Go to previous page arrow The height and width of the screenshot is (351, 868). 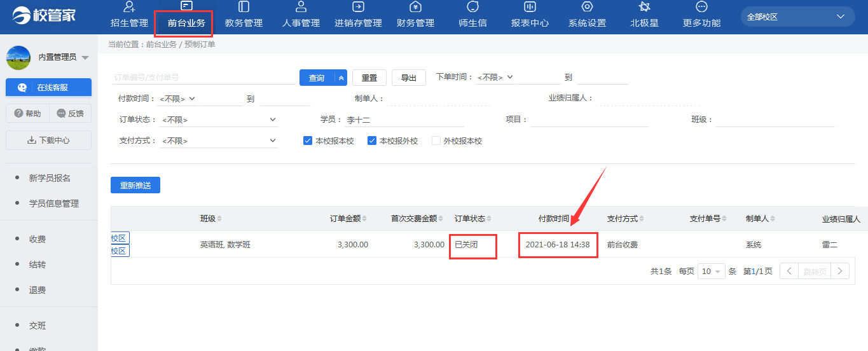click(x=789, y=271)
